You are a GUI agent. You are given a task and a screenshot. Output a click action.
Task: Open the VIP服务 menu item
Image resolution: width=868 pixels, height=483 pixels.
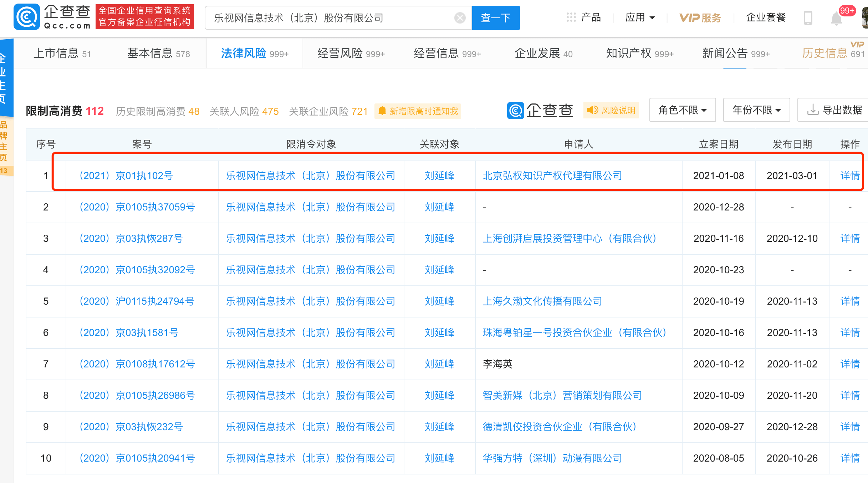[700, 17]
